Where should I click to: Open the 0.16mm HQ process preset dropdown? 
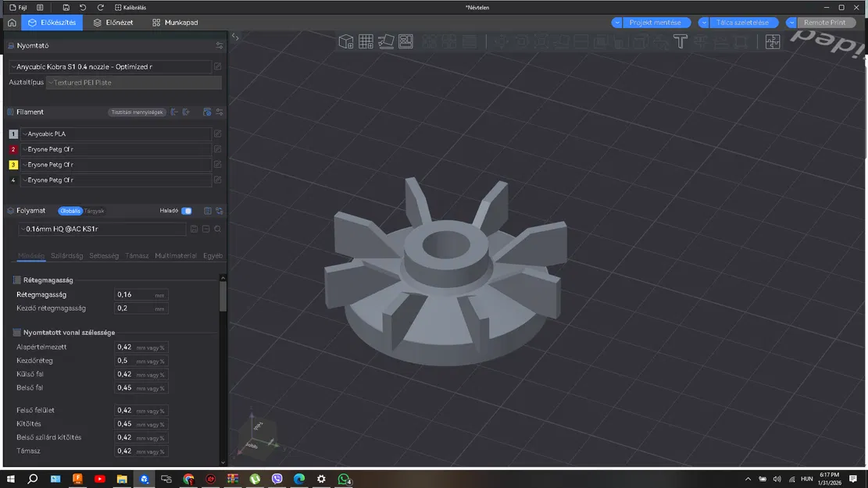(102, 229)
